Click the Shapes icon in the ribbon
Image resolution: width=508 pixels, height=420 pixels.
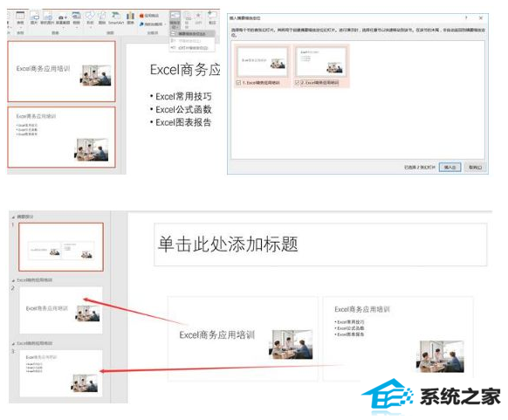90,17
